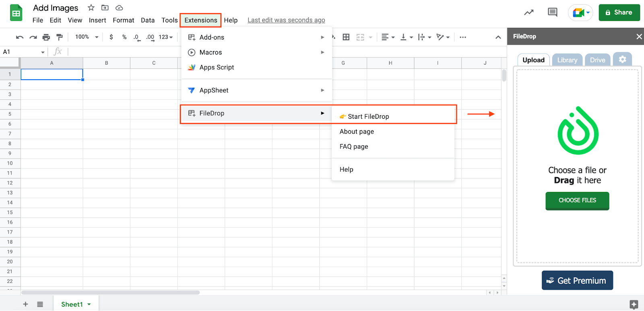Open the FileDrop About page

tap(393, 132)
